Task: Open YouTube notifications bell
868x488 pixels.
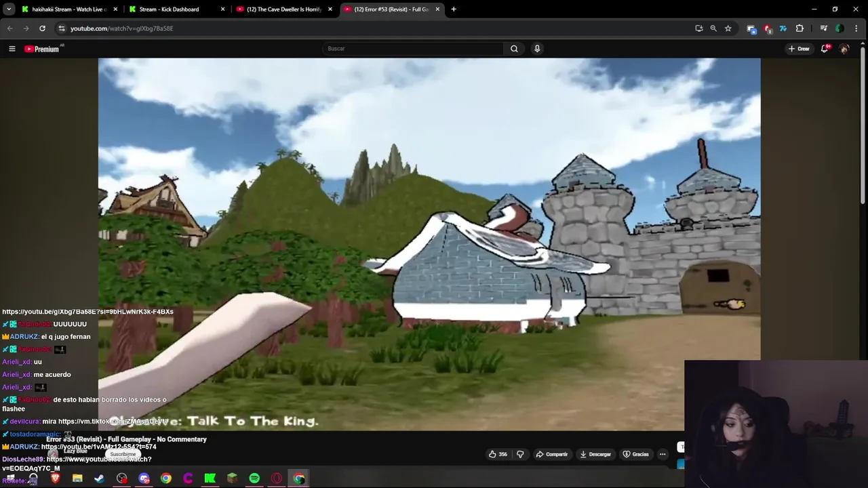Action: point(825,48)
